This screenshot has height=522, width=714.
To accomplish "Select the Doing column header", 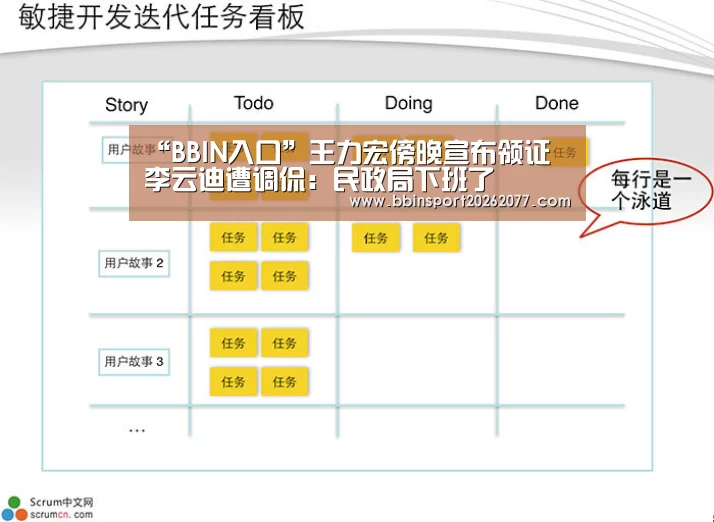I will [408, 103].
